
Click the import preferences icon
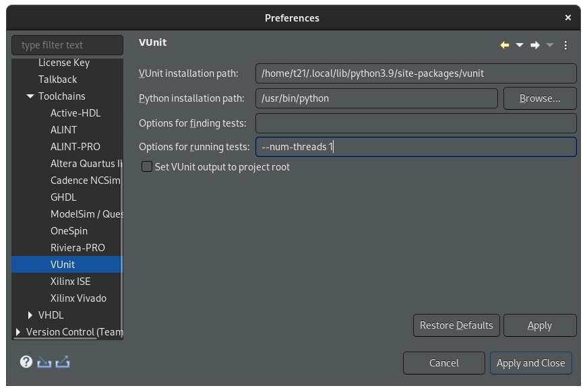[44, 362]
